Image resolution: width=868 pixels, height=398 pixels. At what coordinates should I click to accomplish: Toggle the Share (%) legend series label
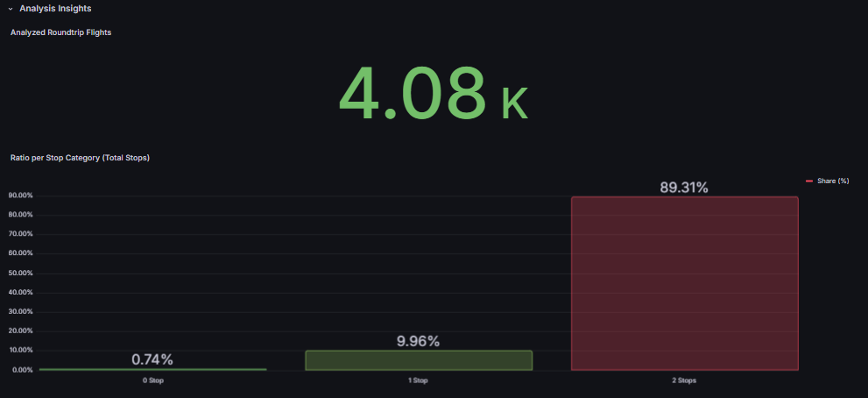coord(832,181)
